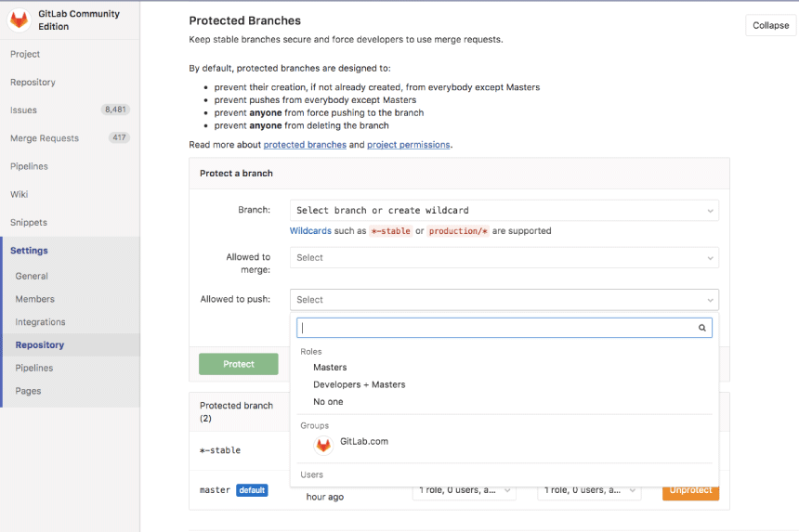Click the master branch name
Viewport: 799px width, 532px height.
pyautogui.click(x=215, y=490)
